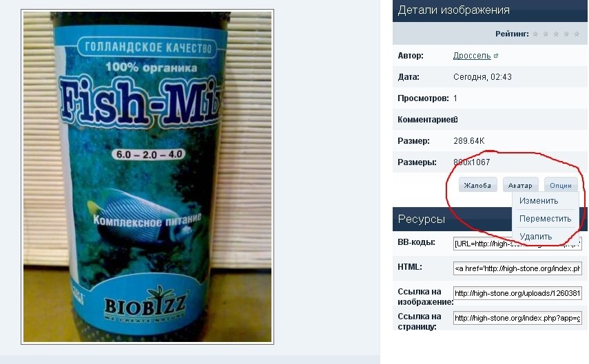Select the BB-коды text field
Screen dimensions: 589x364
517,244
